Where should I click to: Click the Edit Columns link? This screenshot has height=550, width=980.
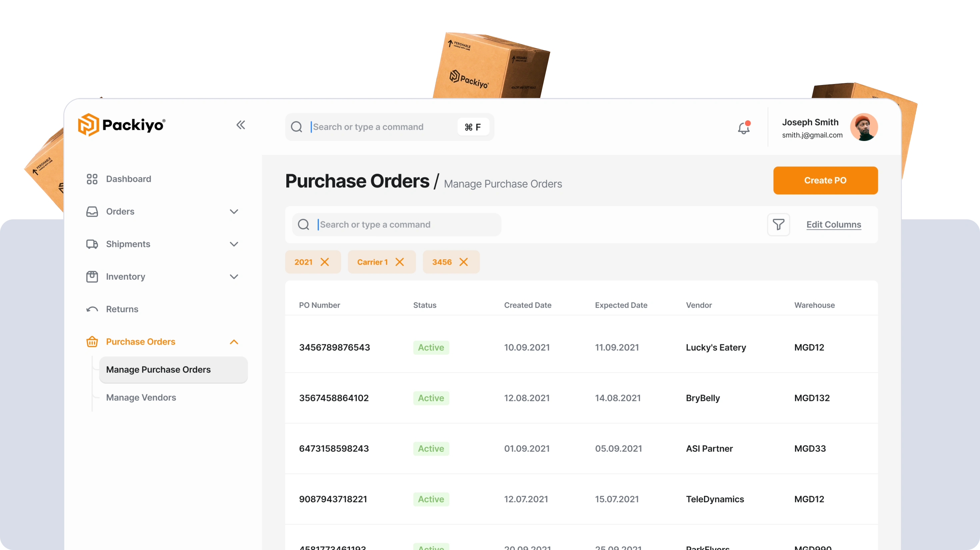click(834, 224)
